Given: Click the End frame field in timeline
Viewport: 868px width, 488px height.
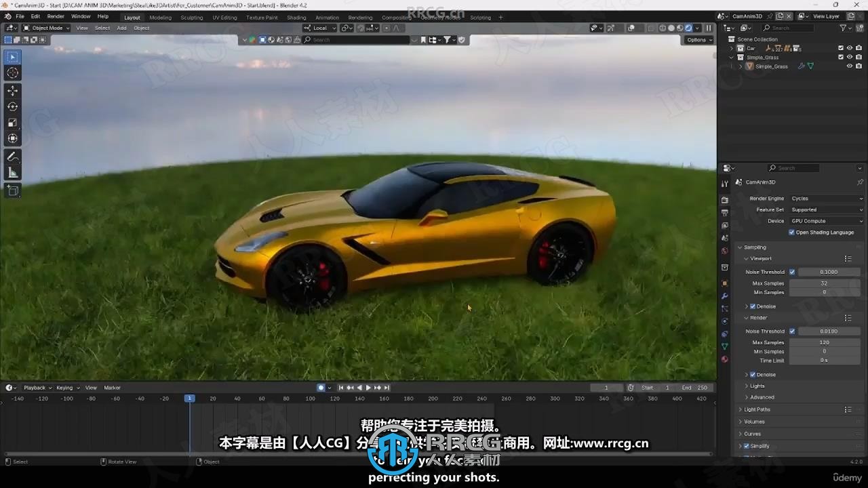Looking at the screenshot, I should click(x=695, y=388).
